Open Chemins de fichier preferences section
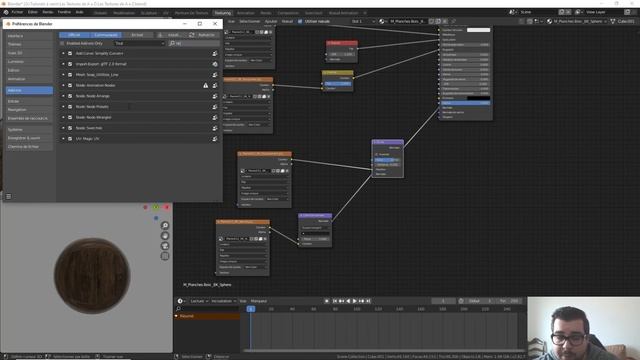Image resolution: width=640 pixels, height=360 pixels. [29, 147]
